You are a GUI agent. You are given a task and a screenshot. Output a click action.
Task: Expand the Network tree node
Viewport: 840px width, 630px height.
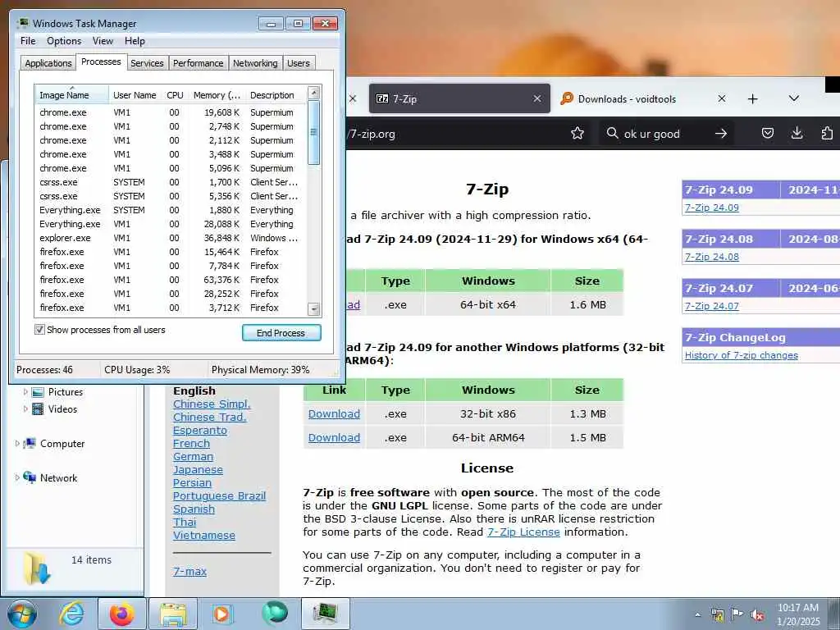pos(17,477)
